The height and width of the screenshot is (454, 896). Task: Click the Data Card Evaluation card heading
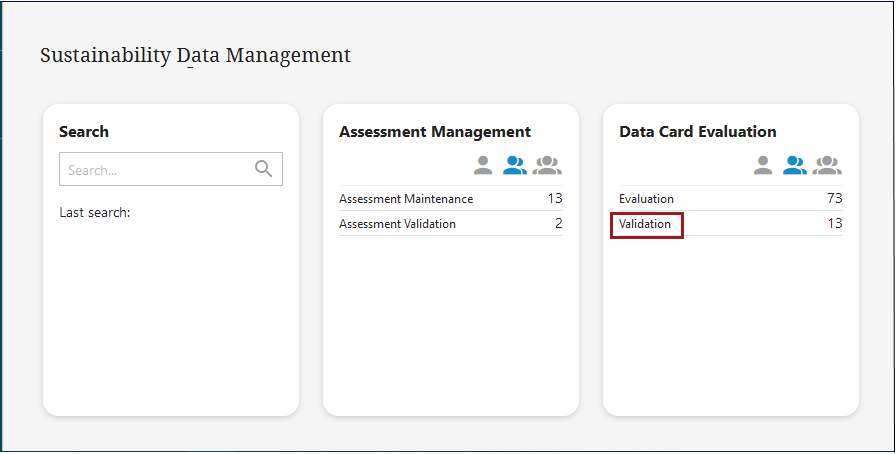pyautogui.click(x=698, y=132)
